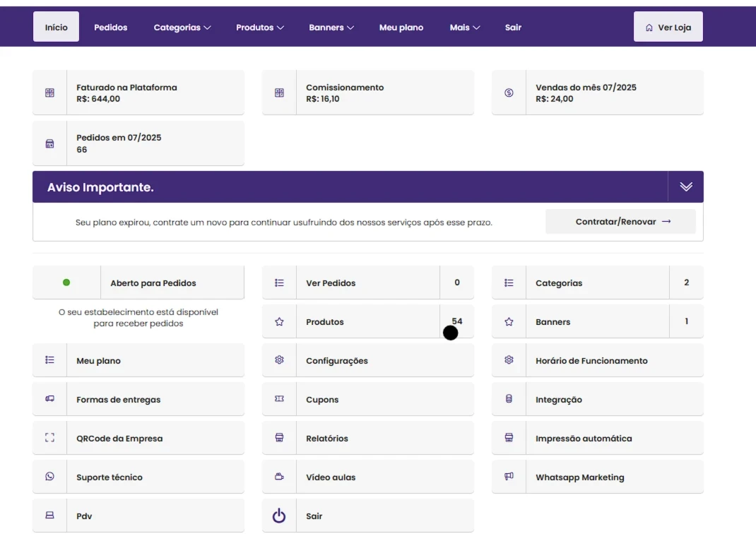Expand the Categorias dropdown in navbar
756x541 pixels.
[x=182, y=28]
